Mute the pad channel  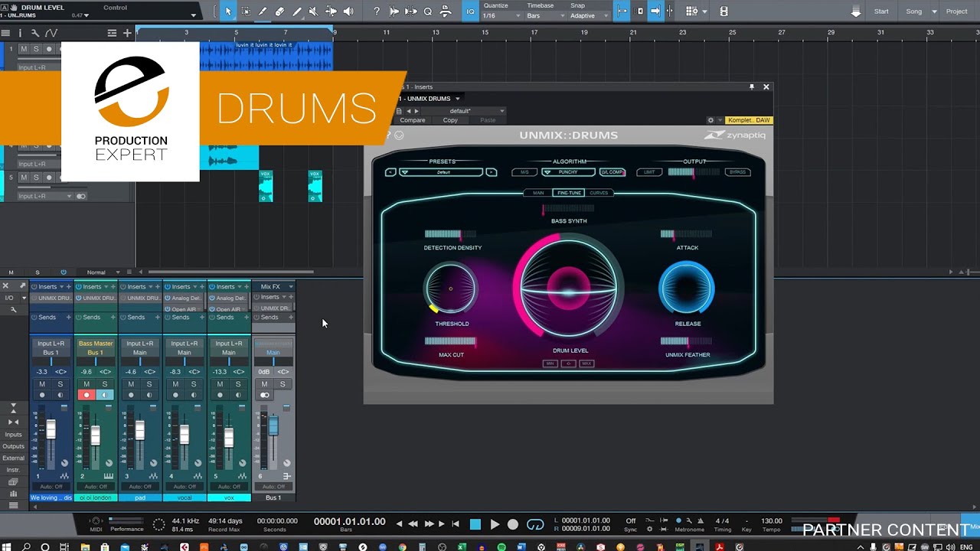tap(131, 384)
